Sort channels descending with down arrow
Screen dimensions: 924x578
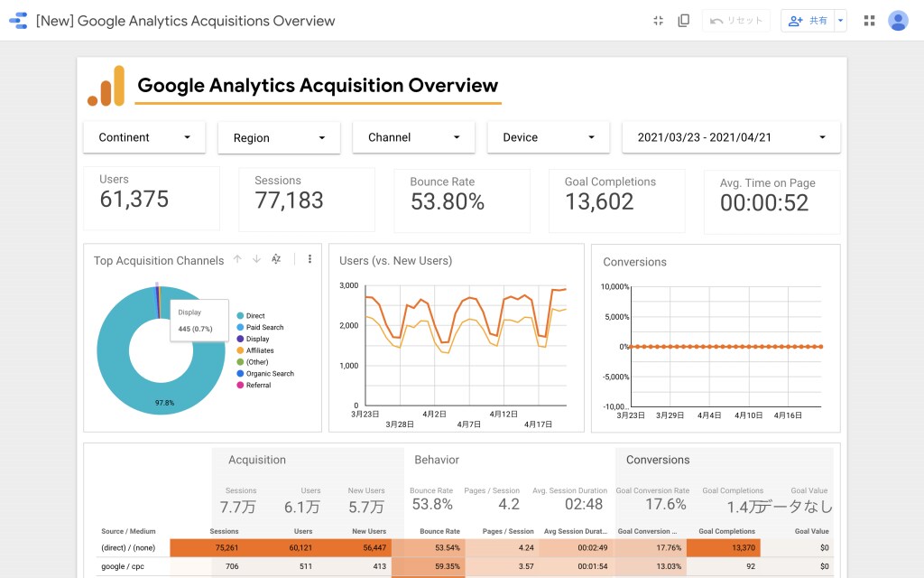point(256,259)
